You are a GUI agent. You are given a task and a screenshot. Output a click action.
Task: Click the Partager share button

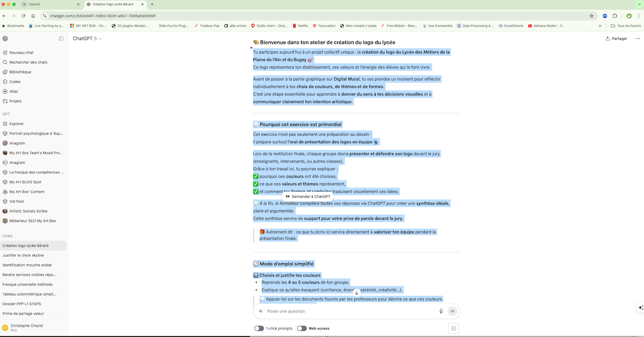coord(616,39)
